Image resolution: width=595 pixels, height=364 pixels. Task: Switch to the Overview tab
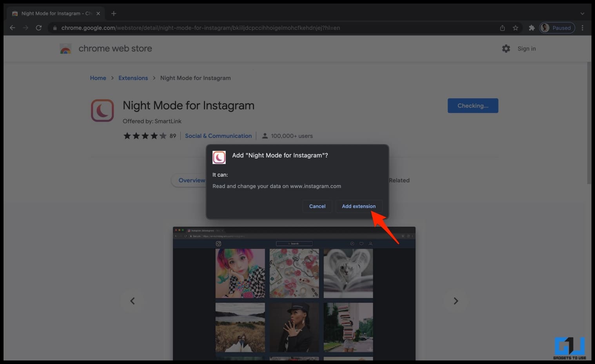click(192, 180)
